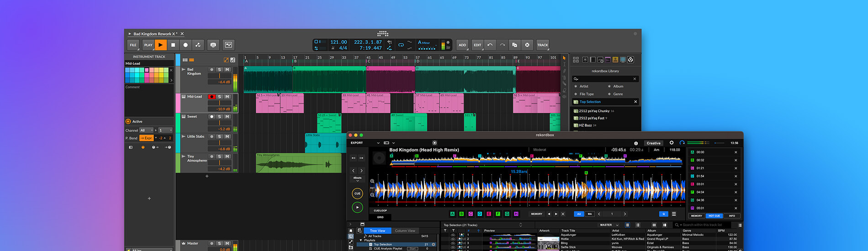Trigger hot cue A pad in rekordbox
868x251 pixels.
452,214
